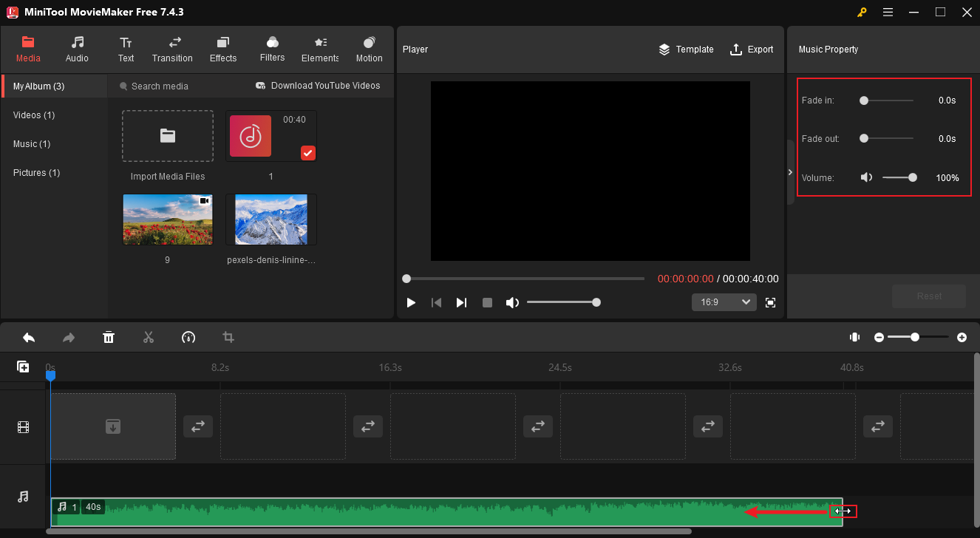Screen dimensions: 980x538
Task: Zoom to fit the timeline
Action: point(854,337)
